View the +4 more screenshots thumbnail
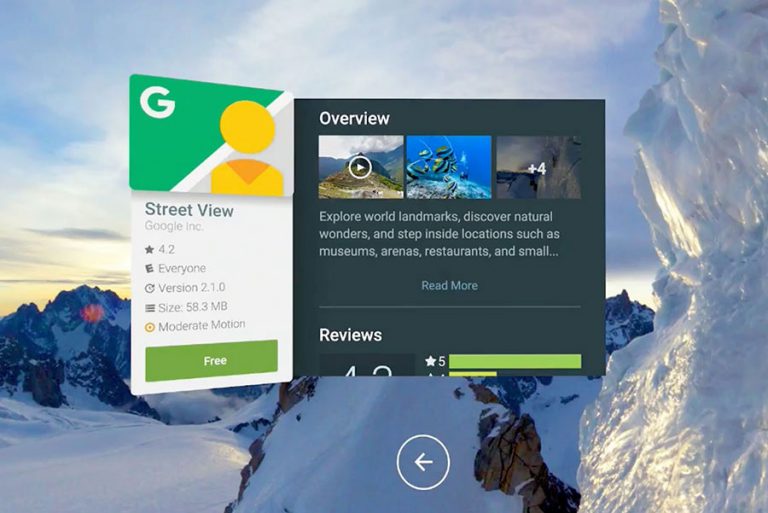The image size is (768, 513). 537,167
